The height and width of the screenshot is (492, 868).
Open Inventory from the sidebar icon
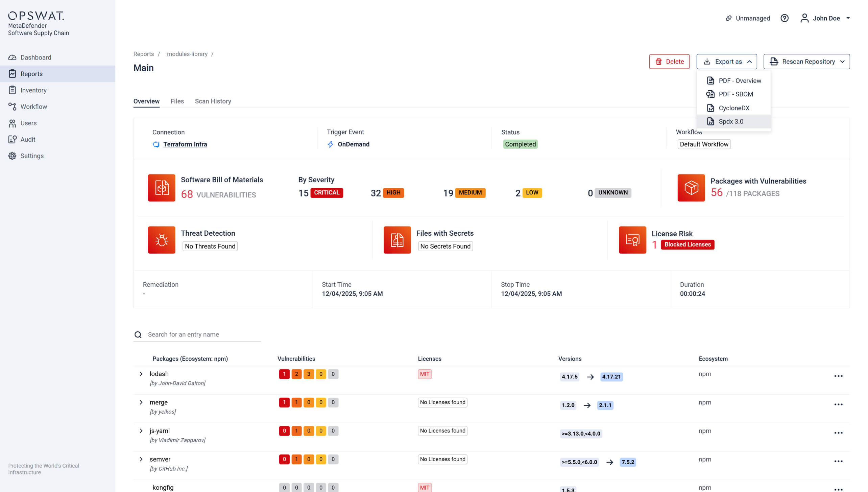click(x=12, y=90)
